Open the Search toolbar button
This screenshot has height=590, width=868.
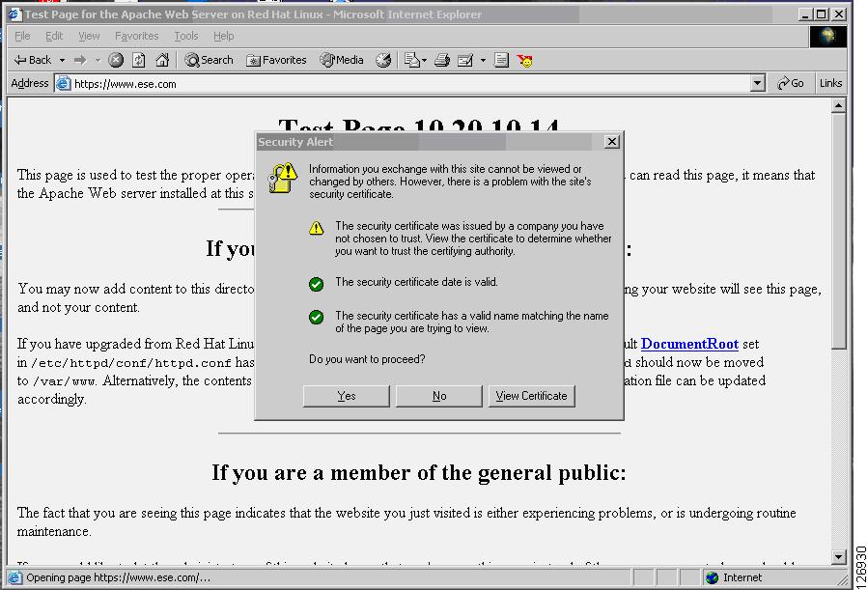[209, 60]
